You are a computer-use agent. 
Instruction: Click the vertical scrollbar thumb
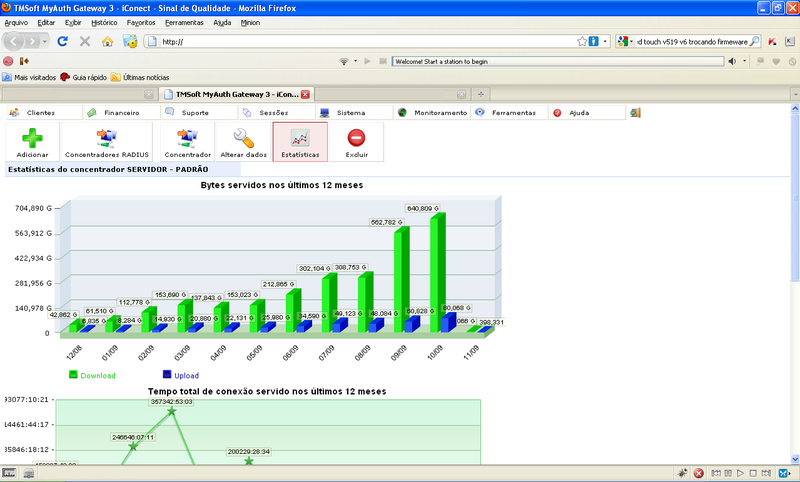point(795,196)
